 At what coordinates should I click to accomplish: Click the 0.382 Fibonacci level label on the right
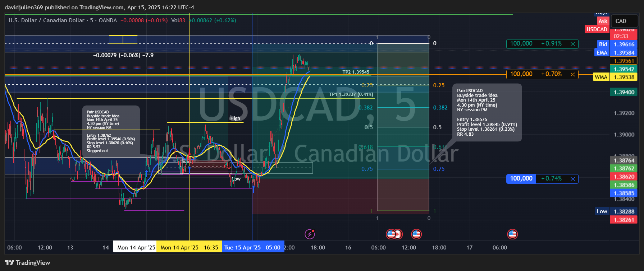coord(440,108)
